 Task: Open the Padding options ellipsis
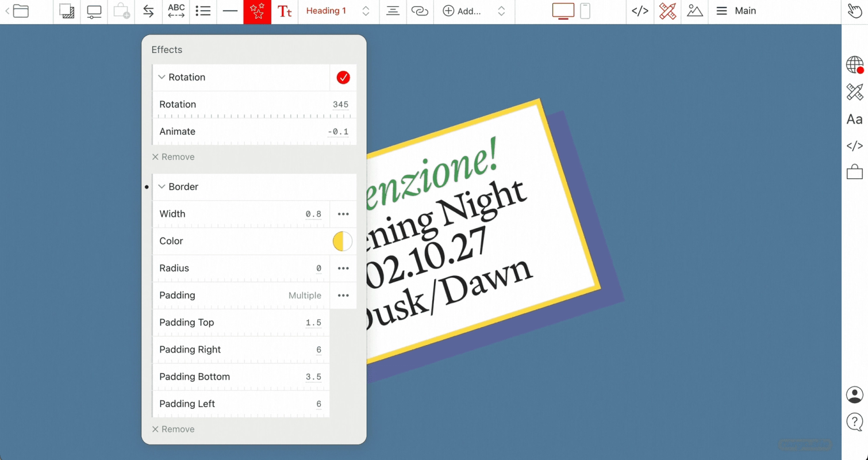pyautogui.click(x=343, y=296)
